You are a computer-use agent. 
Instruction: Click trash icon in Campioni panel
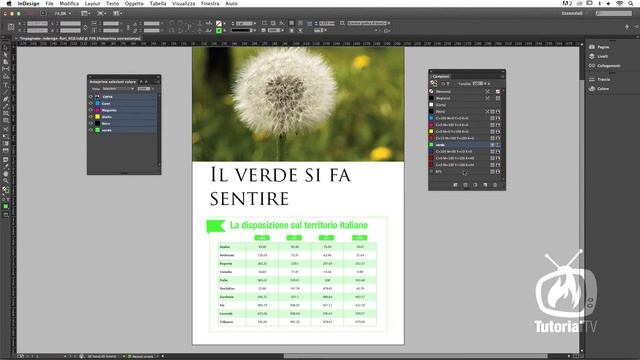click(x=495, y=185)
